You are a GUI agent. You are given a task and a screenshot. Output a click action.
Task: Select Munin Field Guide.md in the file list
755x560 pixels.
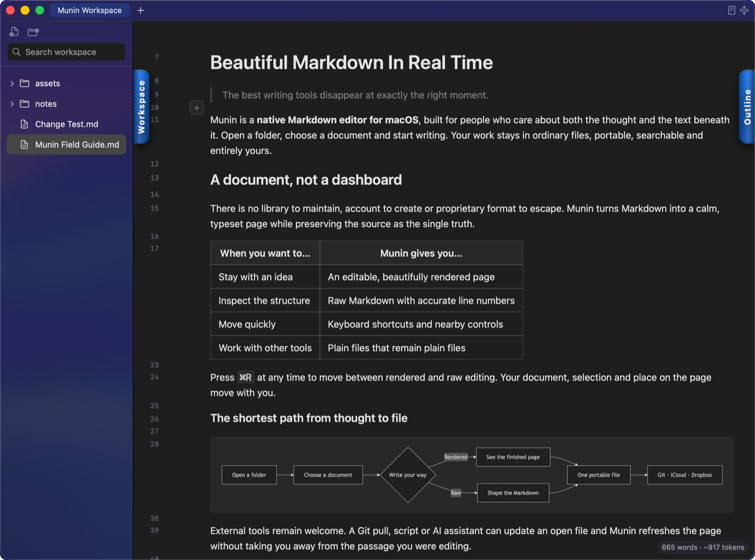[67, 144]
